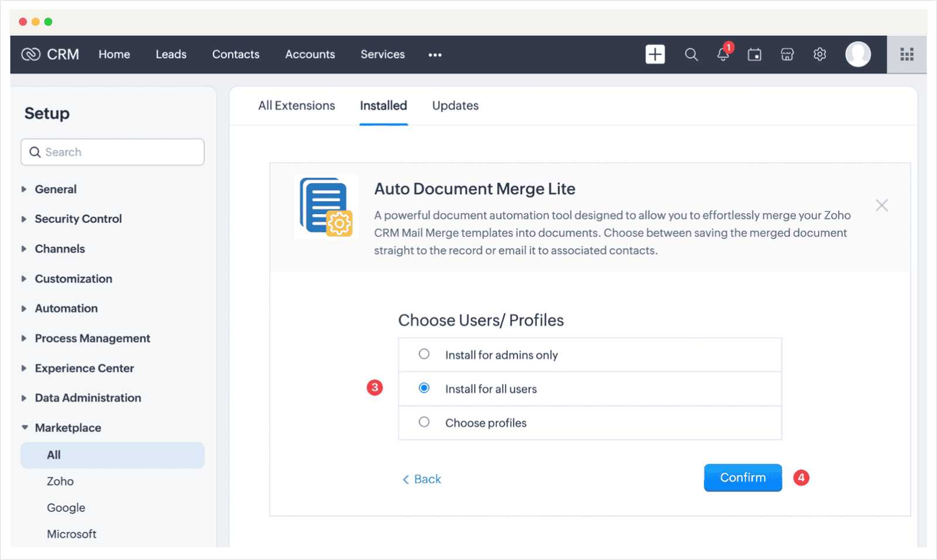Viewport: 937px width, 560px height.
Task: Expand the Process Management section
Action: 24,338
